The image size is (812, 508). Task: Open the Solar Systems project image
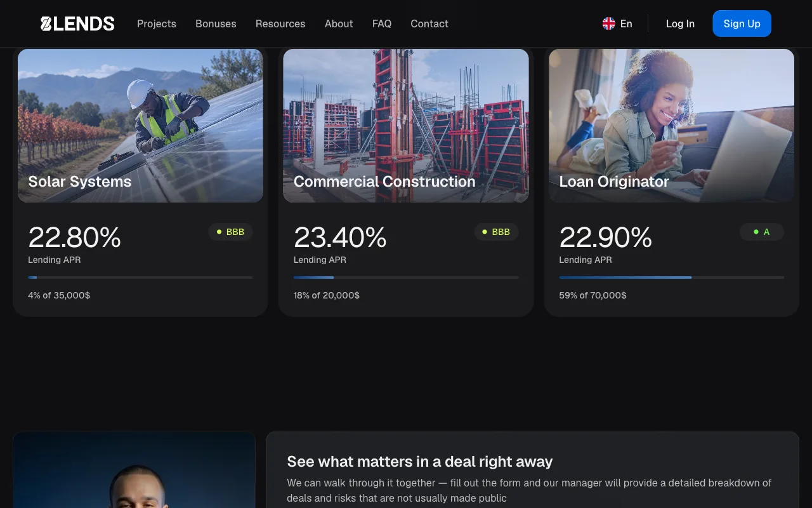pos(140,126)
